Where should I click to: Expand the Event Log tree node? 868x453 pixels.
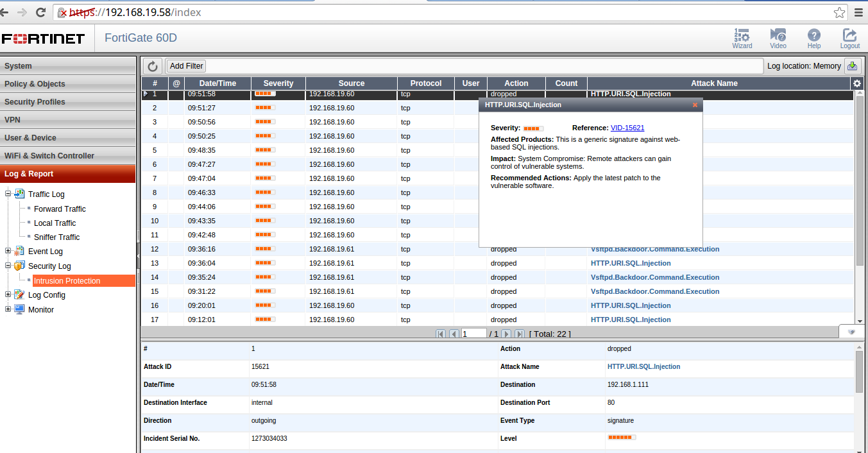point(8,252)
